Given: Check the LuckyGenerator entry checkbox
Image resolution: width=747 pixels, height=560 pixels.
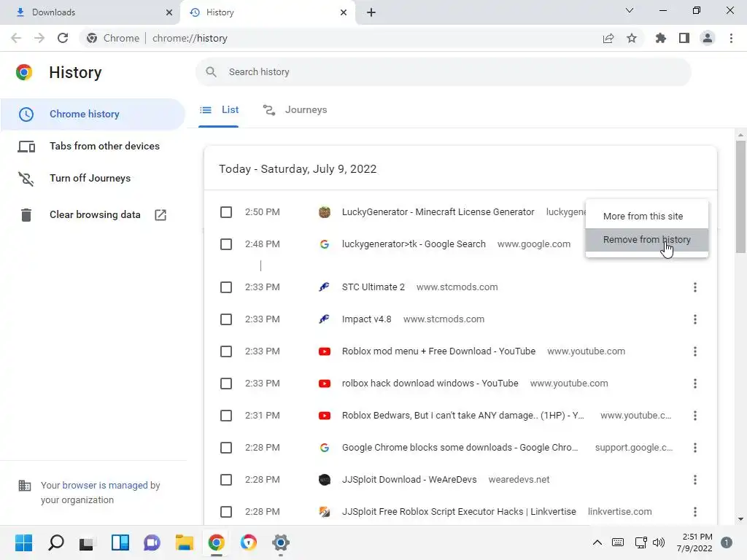Looking at the screenshot, I should [226, 212].
